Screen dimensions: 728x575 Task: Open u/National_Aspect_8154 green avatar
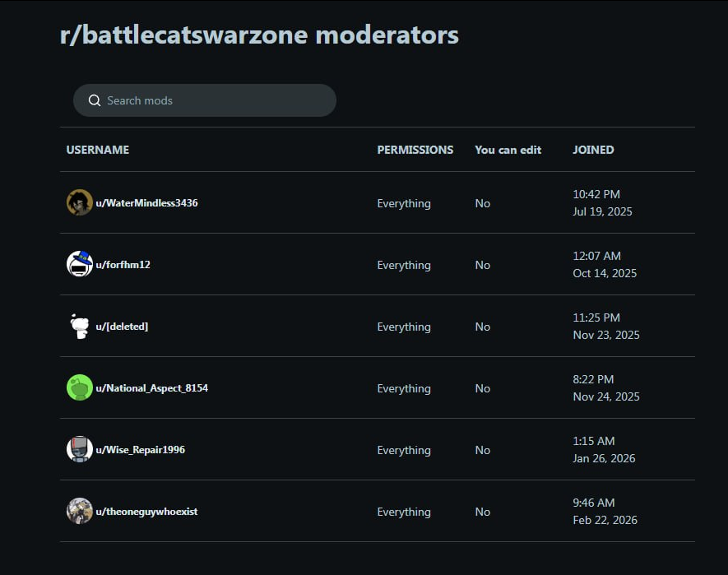coord(80,387)
